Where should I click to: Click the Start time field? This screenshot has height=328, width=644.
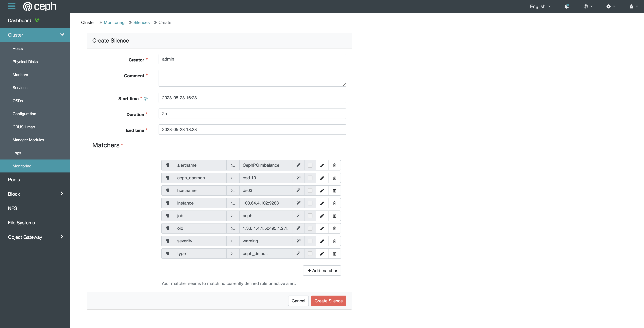point(252,98)
